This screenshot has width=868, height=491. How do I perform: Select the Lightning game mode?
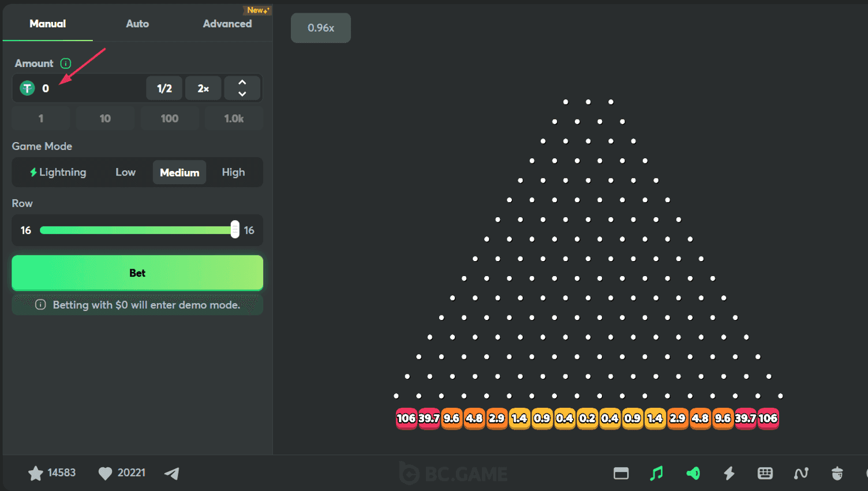click(x=58, y=172)
